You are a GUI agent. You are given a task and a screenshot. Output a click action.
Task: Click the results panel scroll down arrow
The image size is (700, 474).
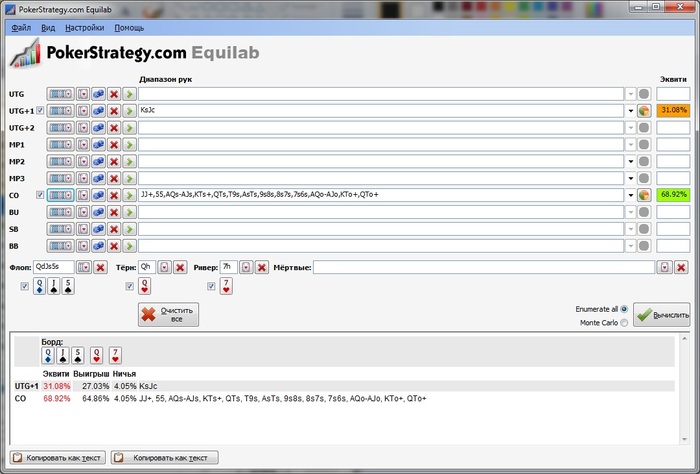click(684, 440)
